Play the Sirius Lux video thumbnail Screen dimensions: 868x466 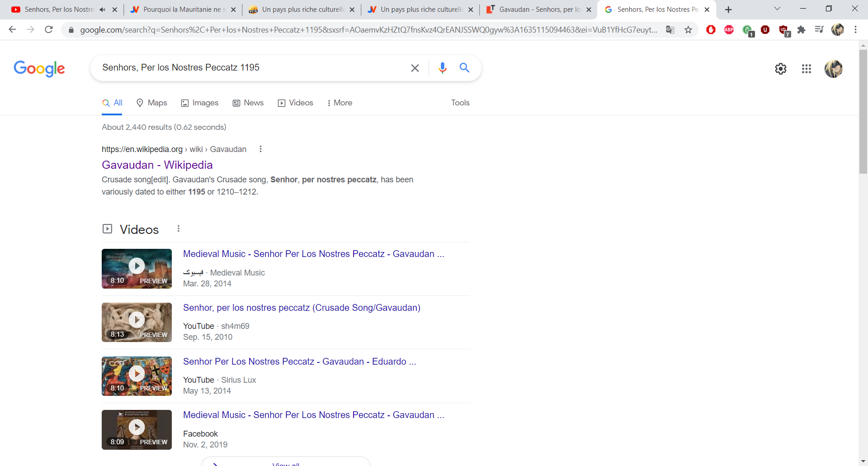coord(137,376)
